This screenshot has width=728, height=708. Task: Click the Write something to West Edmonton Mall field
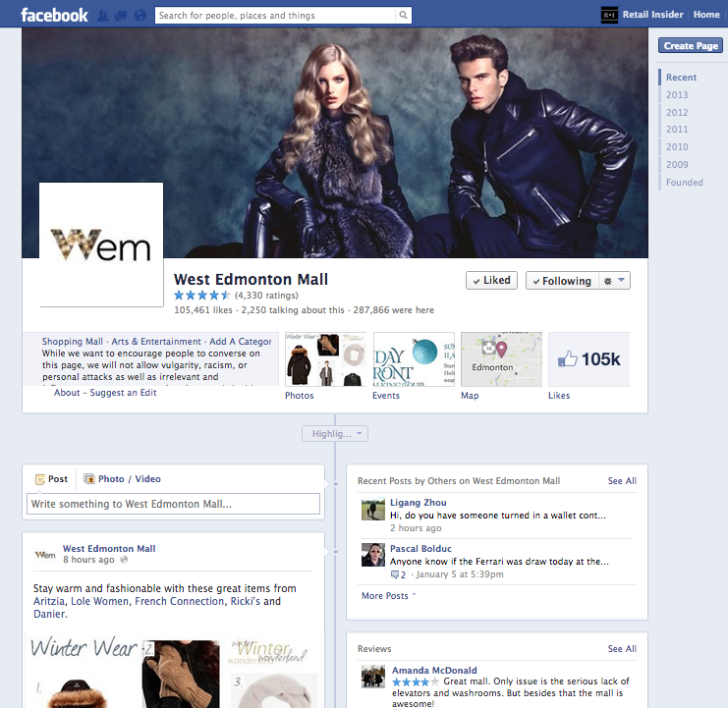(173, 504)
